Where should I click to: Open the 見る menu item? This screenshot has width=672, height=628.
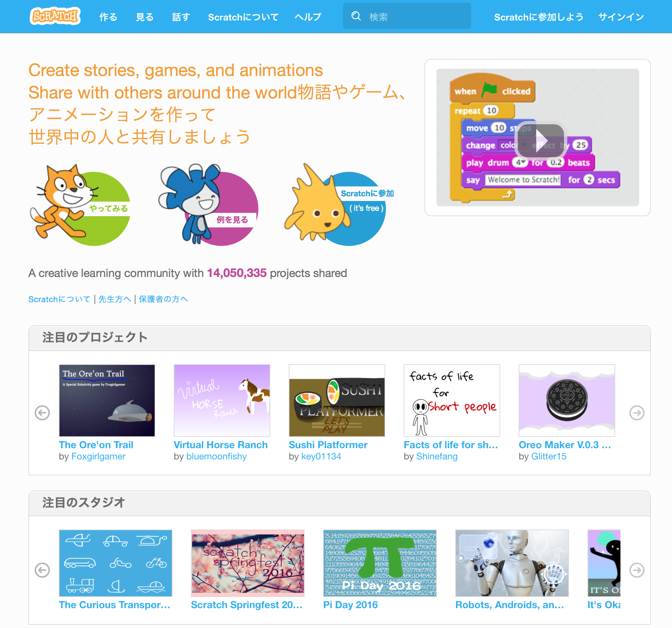pos(145,17)
